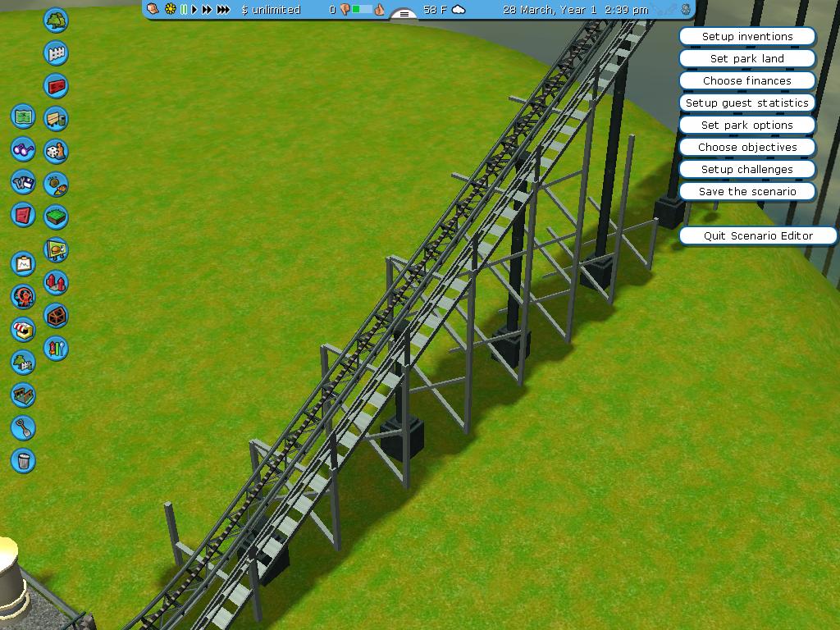Click the park rating progress bar
840x630 pixels.
click(362, 9)
